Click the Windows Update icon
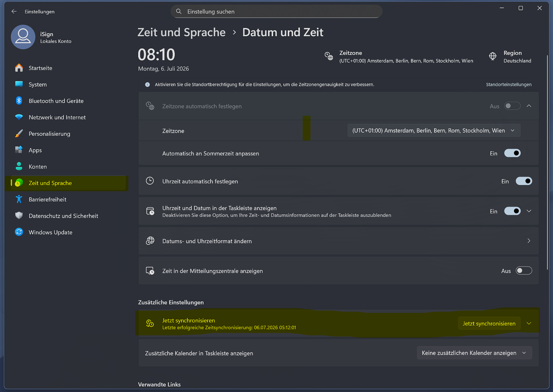Image resolution: width=553 pixels, height=392 pixels. point(19,232)
